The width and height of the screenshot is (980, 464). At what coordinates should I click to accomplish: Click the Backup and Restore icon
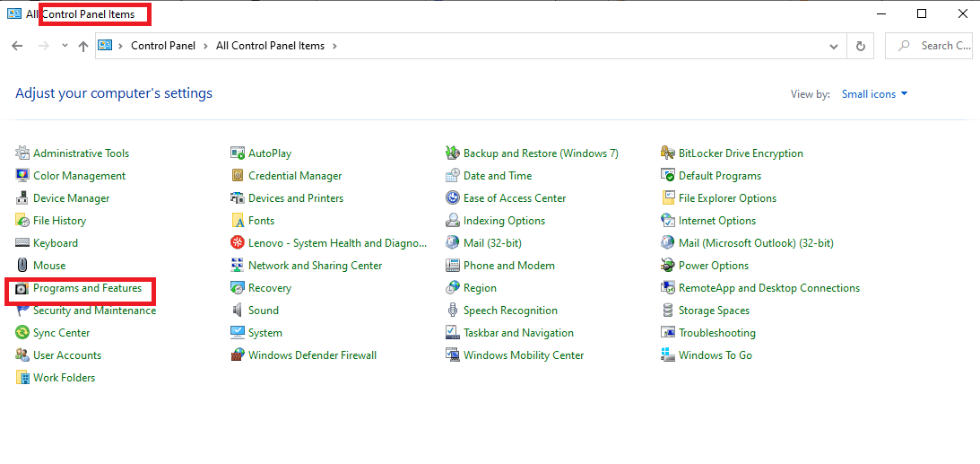[x=453, y=153]
